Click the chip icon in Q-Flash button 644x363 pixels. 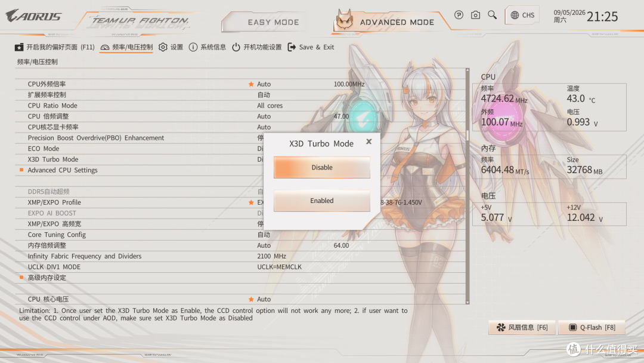tap(572, 327)
